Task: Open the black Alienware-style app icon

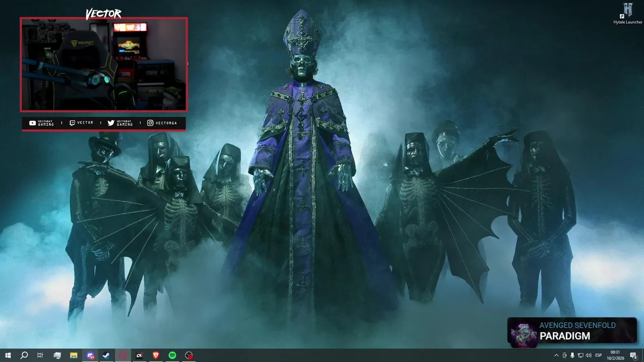Action: (x=139, y=355)
